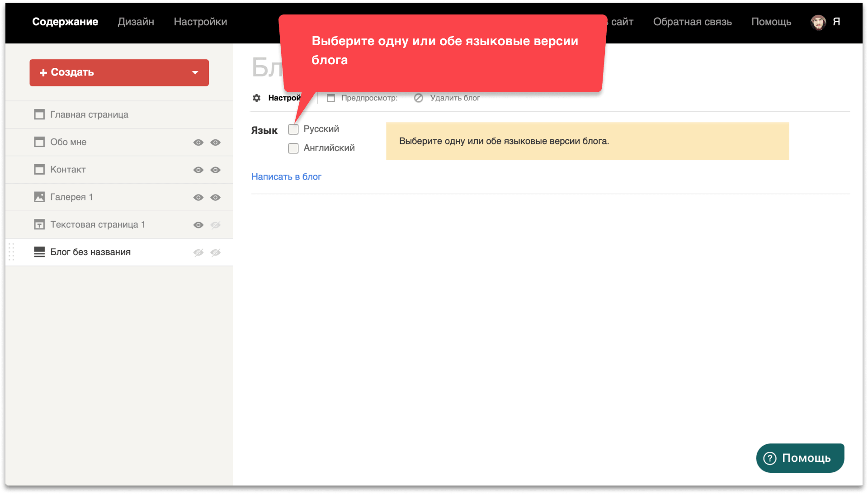Click the Удалить блог prohibition icon
This screenshot has width=868, height=494.
click(x=419, y=98)
